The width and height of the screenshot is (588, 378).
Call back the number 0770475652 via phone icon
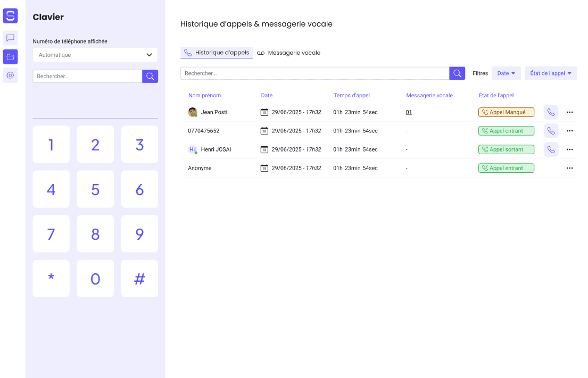click(x=551, y=130)
